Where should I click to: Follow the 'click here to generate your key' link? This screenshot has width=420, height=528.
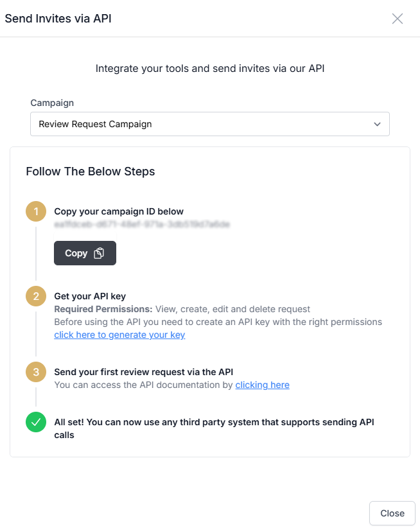pyautogui.click(x=119, y=335)
